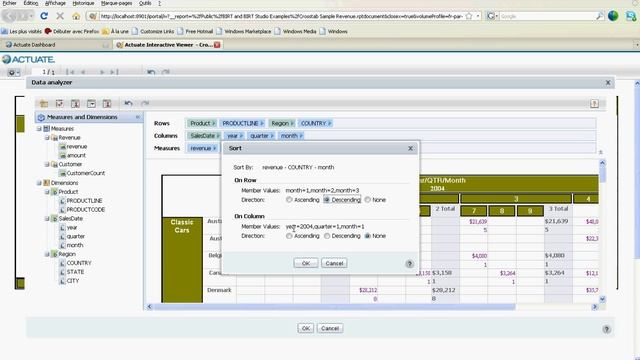Click the viewer gear menu icon
The height and width of the screenshot is (360, 640).
coord(13,73)
